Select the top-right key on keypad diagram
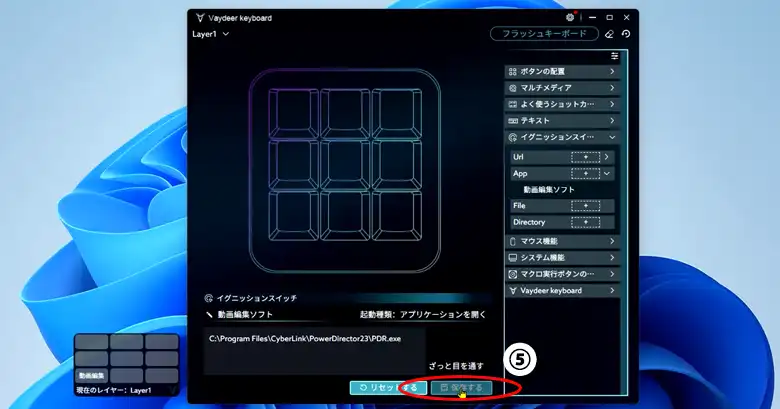The image size is (780, 409). pos(396,114)
